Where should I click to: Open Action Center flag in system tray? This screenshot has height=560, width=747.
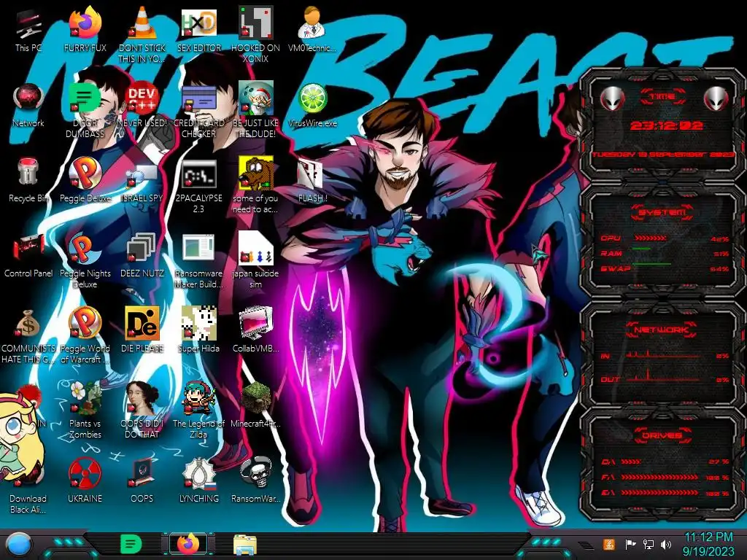(630, 544)
